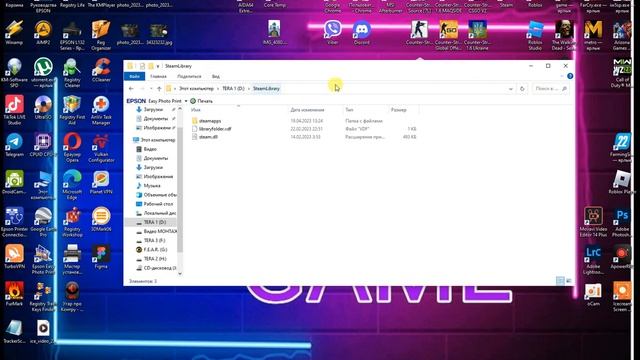The width and height of the screenshot is (640, 360).
Task: Launch TurboVPN desktop shortcut
Action: pos(14,257)
